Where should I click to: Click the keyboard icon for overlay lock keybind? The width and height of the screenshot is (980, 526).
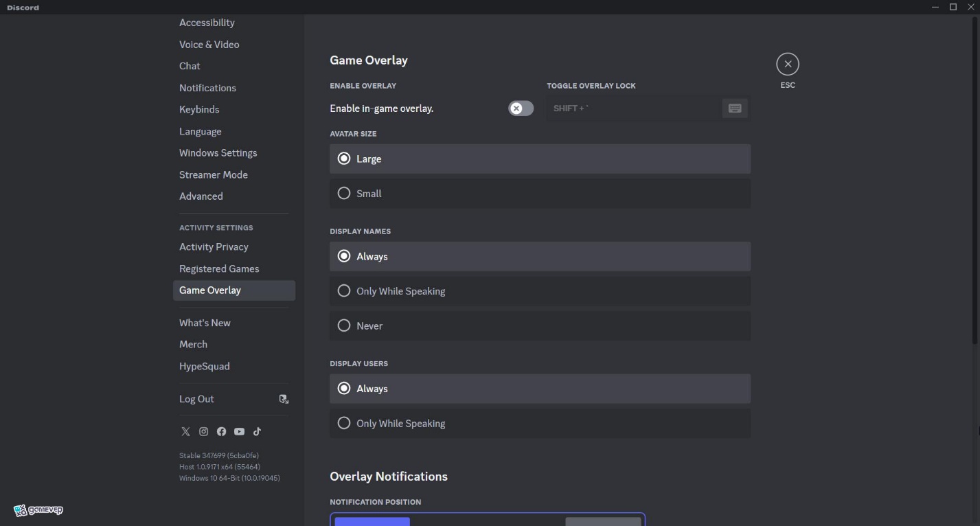[x=735, y=108]
